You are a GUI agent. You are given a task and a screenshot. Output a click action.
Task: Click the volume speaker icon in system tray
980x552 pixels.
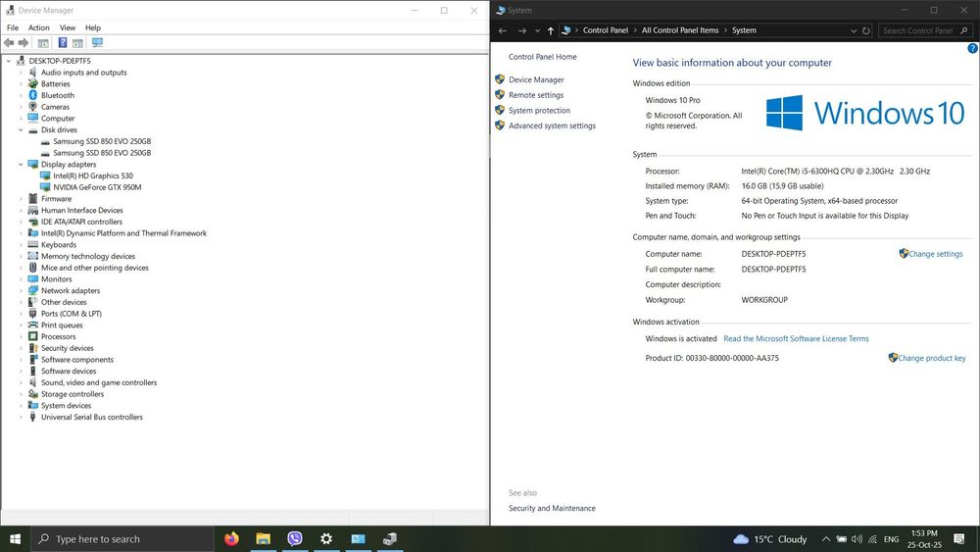[857, 539]
